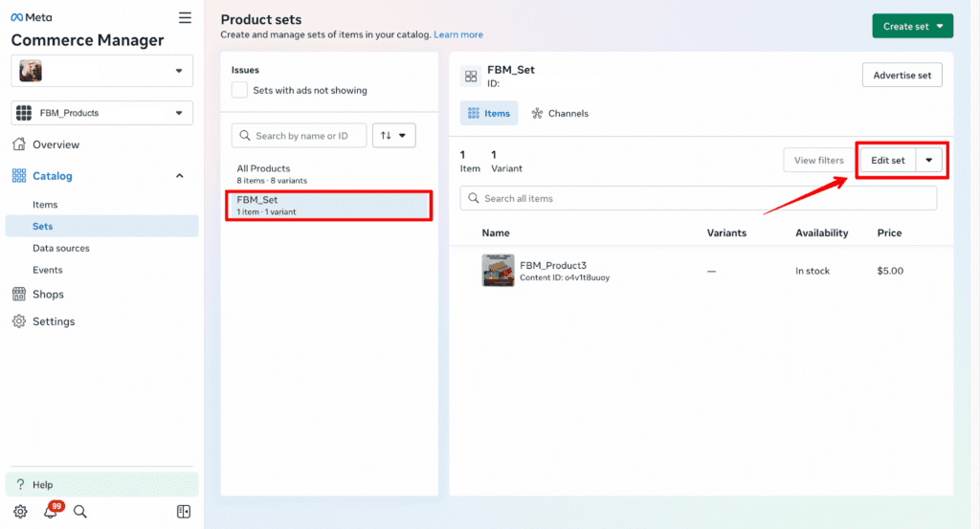Click the 8 items · 8 variants text
The width and height of the screenshot is (980, 529).
click(272, 181)
